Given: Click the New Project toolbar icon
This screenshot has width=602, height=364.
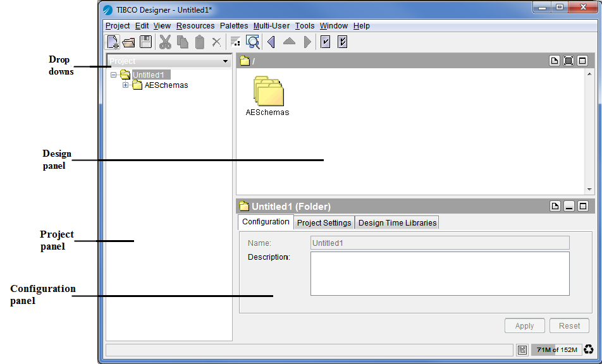Looking at the screenshot, I should [x=113, y=42].
